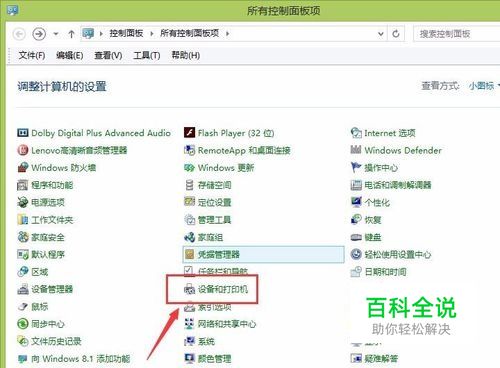
Task: Open the 默认程序 icon
Action: 22,255
